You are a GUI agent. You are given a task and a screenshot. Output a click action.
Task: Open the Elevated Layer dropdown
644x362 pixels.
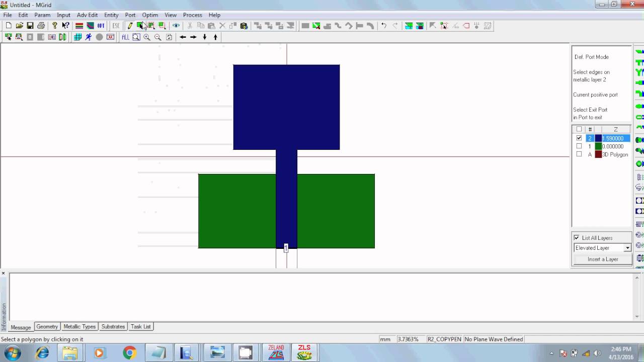pos(627,248)
